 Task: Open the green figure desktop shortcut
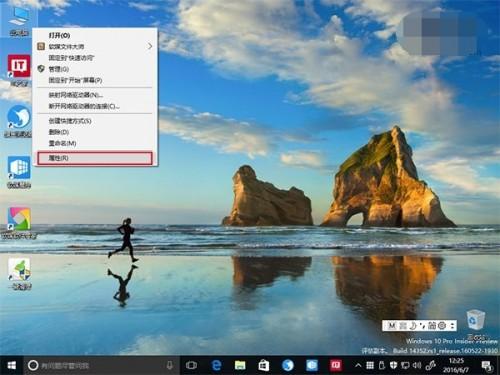point(19,274)
